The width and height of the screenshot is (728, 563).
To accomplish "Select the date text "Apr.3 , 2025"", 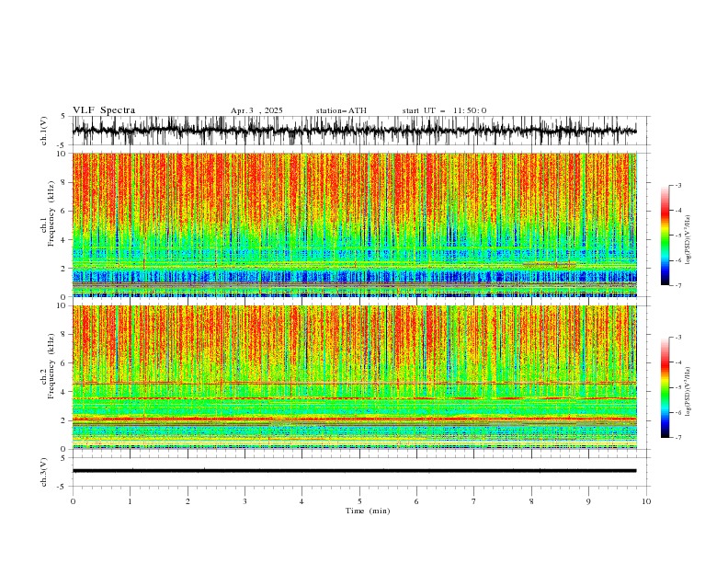I will point(256,110).
